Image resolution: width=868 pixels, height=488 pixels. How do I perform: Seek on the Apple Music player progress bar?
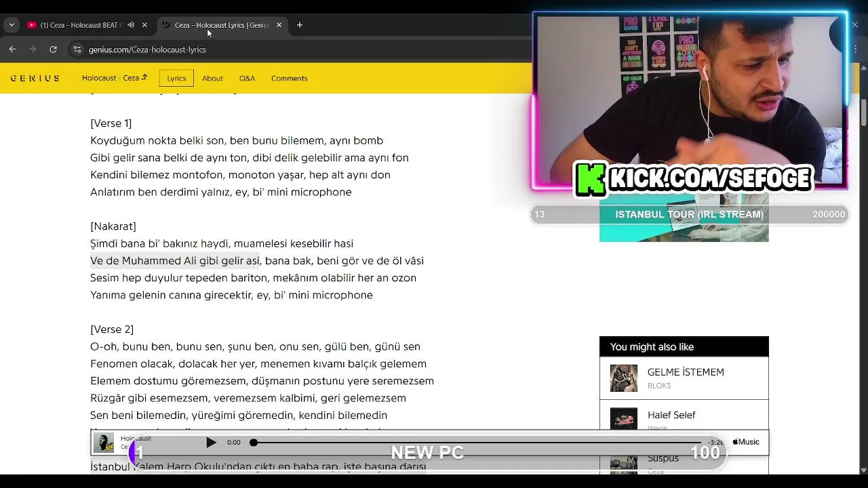click(477, 443)
